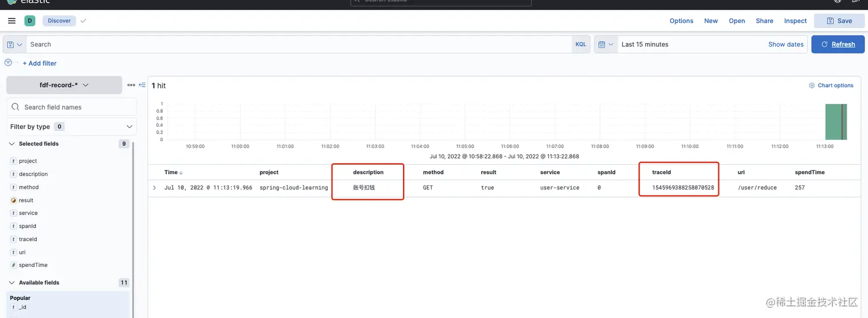Click the calendar quick-menu icon
The height and width of the screenshot is (318, 868).
(x=606, y=44)
